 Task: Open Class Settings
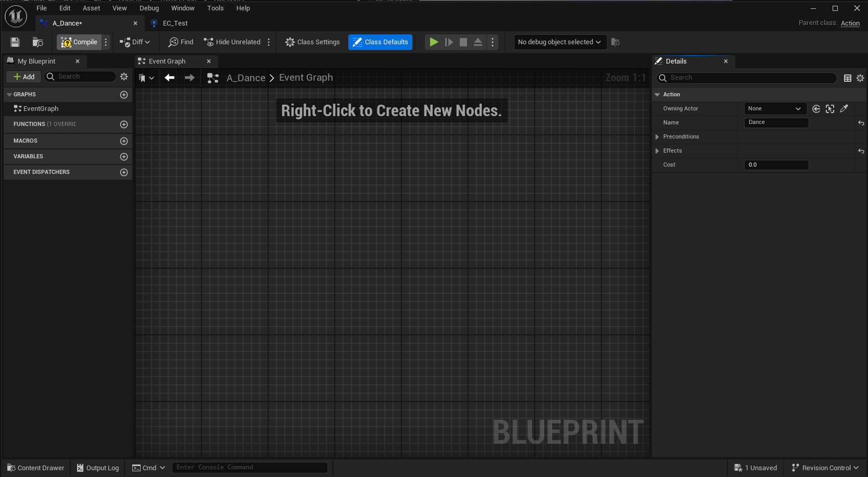point(312,42)
